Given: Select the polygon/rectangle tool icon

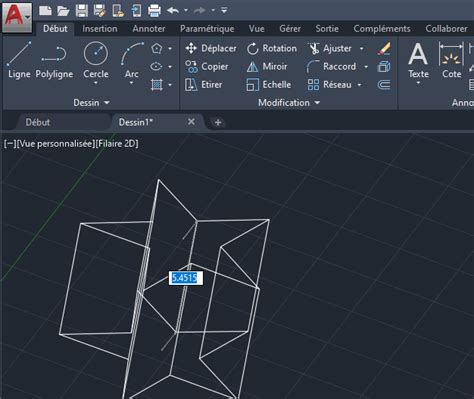Looking at the screenshot, I should coord(156,49).
